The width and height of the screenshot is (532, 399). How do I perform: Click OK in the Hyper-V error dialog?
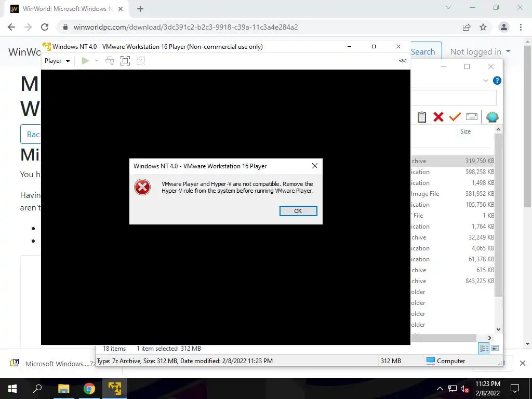pyautogui.click(x=298, y=211)
